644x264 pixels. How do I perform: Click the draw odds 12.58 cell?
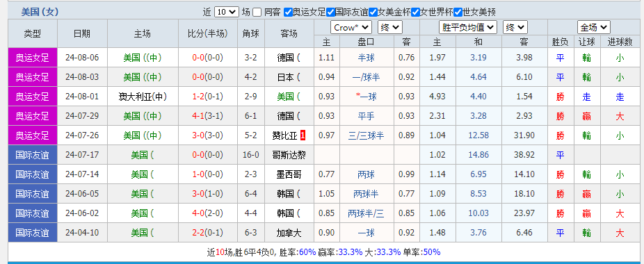[x=478, y=135]
